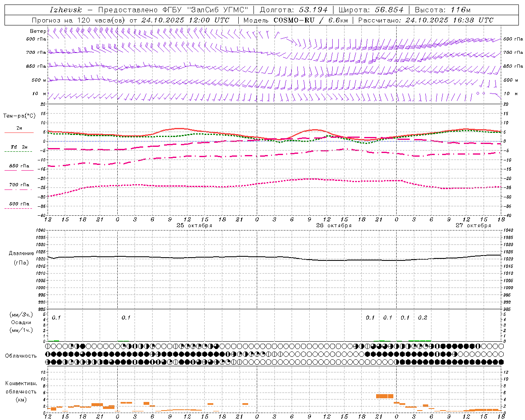The image size is (525, 420).
Task: Click the "(мм/1ч.)" precipitation unit label
Action: (21, 330)
